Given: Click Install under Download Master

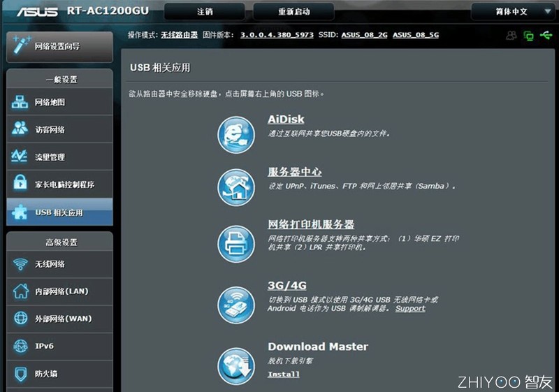Looking at the screenshot, I should pyautogui.click(x=284, y=375).
